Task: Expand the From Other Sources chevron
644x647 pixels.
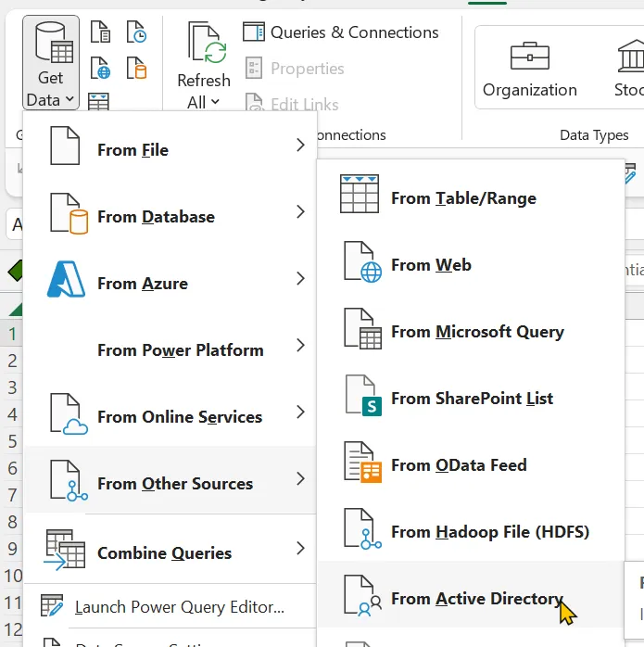Action: click(300, 478)
